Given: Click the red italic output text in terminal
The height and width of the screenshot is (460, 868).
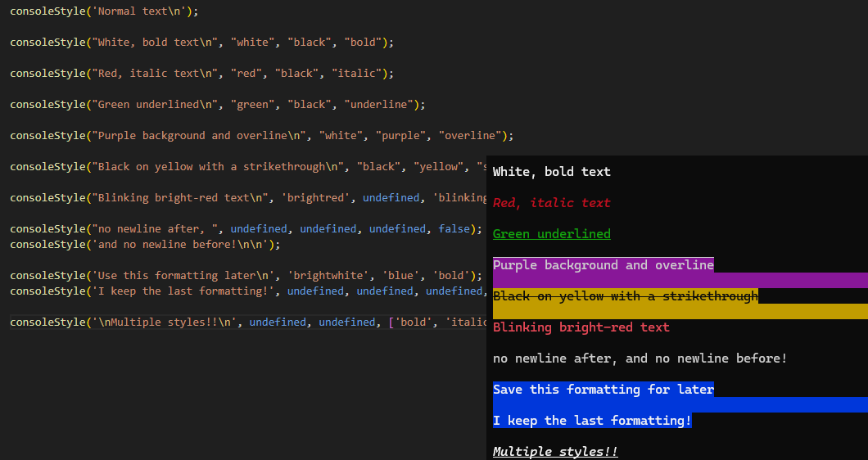Looking at the screenshot, I should (551, 203).
